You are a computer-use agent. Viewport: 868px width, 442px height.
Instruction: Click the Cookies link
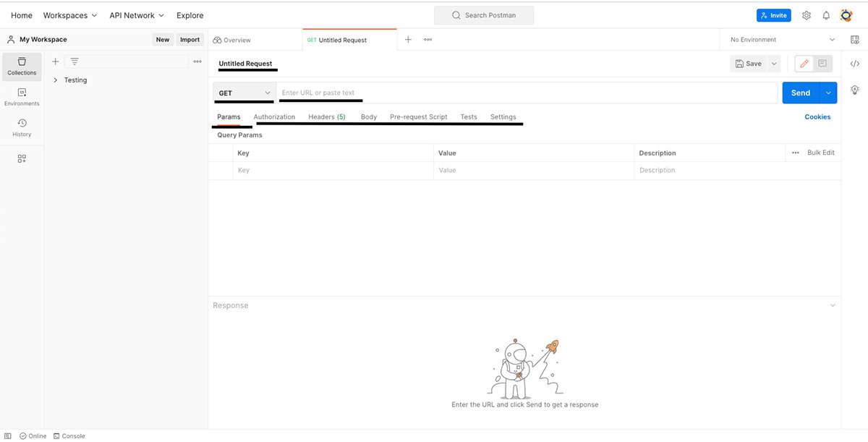pyautogui.click(x=817, y=116)
